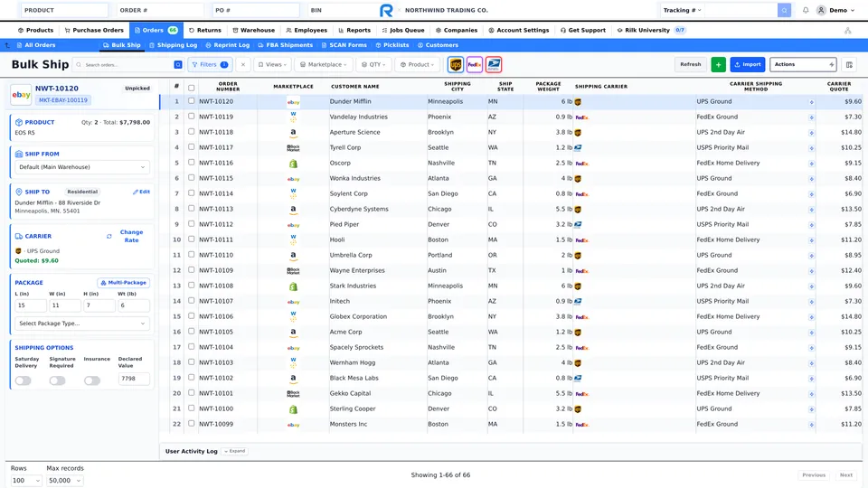The image size is (868, 488).
Task: Click the Filters button
Action: tap(210, 65)
